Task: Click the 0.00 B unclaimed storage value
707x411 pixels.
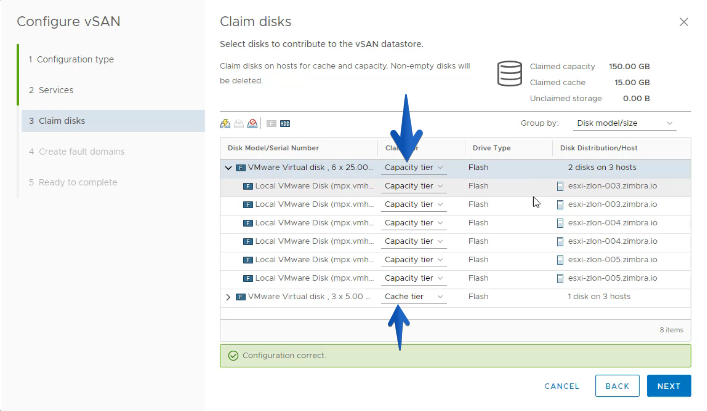Action: point(636,98)
